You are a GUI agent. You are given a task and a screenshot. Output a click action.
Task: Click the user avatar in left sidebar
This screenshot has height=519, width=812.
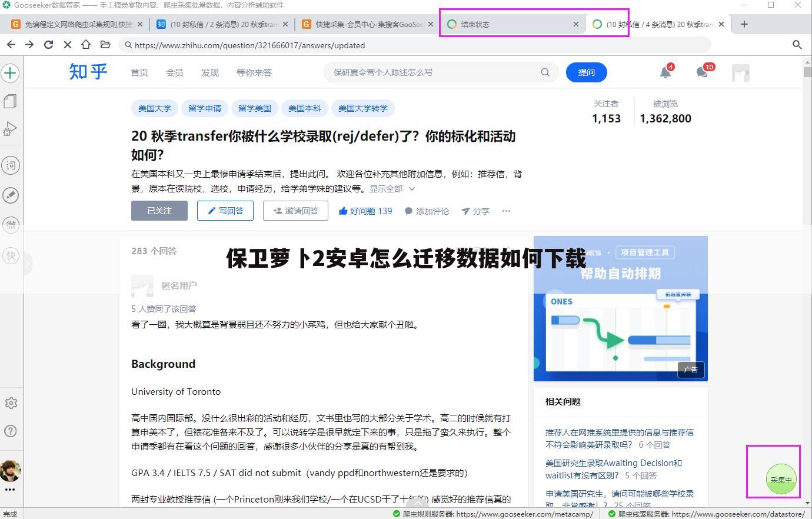pyautogui.click(x=10, y=470)
